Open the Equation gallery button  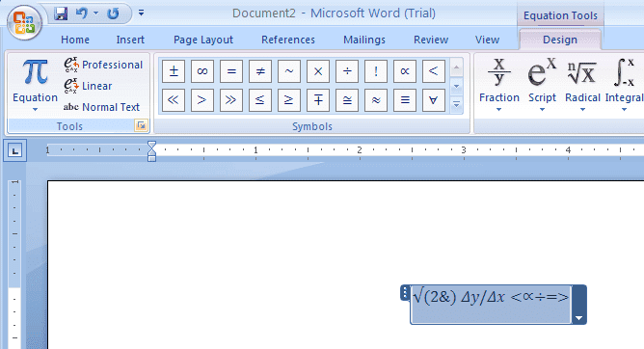tap(35, 85)
